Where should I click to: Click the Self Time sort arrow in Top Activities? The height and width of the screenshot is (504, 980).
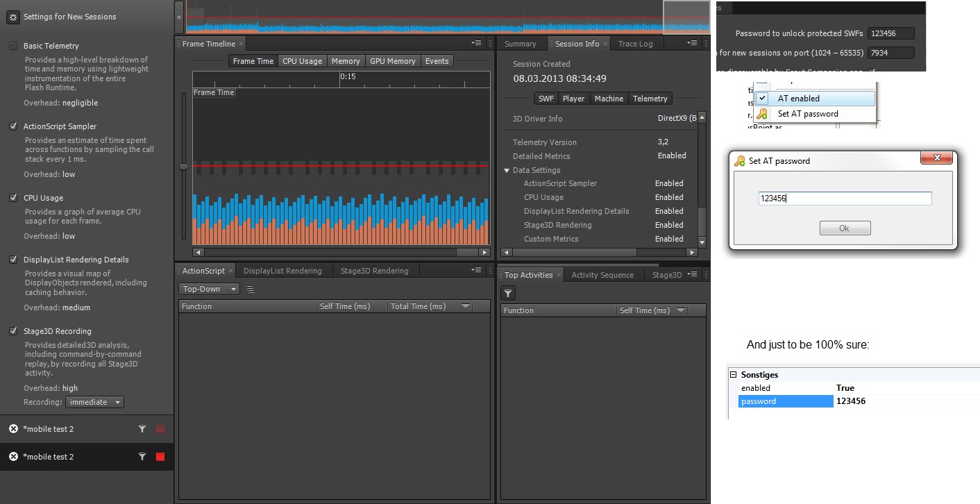681,311
